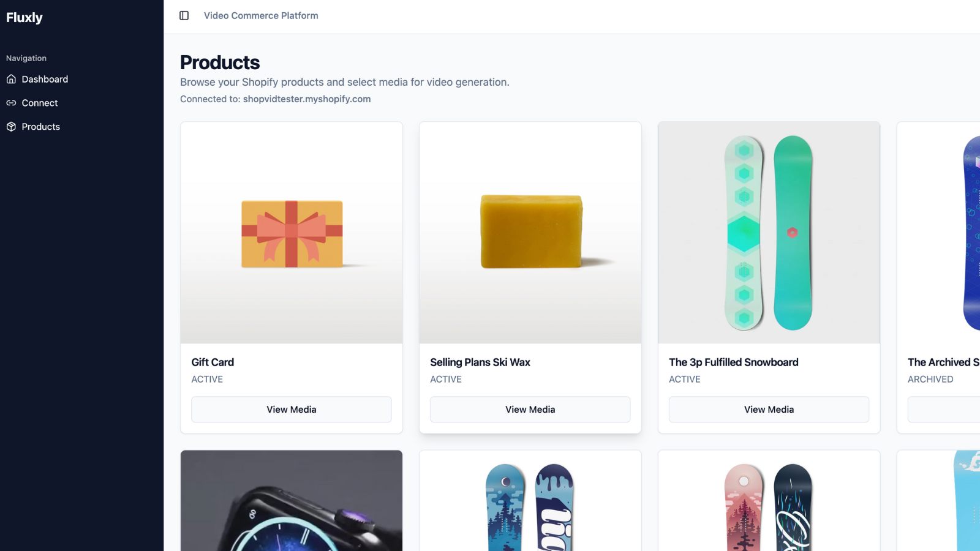Select Connect in the navigation menu
The height and width of the screenshot is (551, 980).
(40, 103)
